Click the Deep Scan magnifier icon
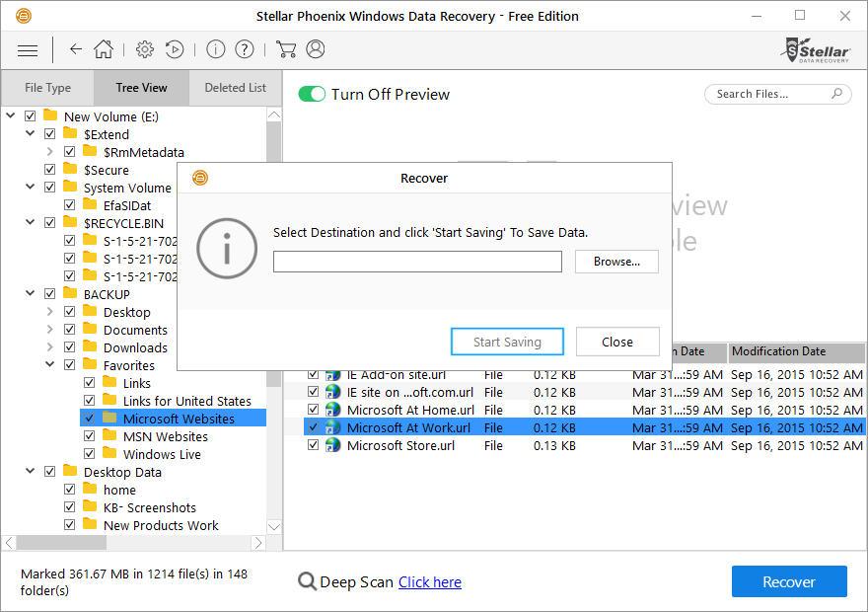The width and height of the screenshot is (868, 612). (307, 581)
